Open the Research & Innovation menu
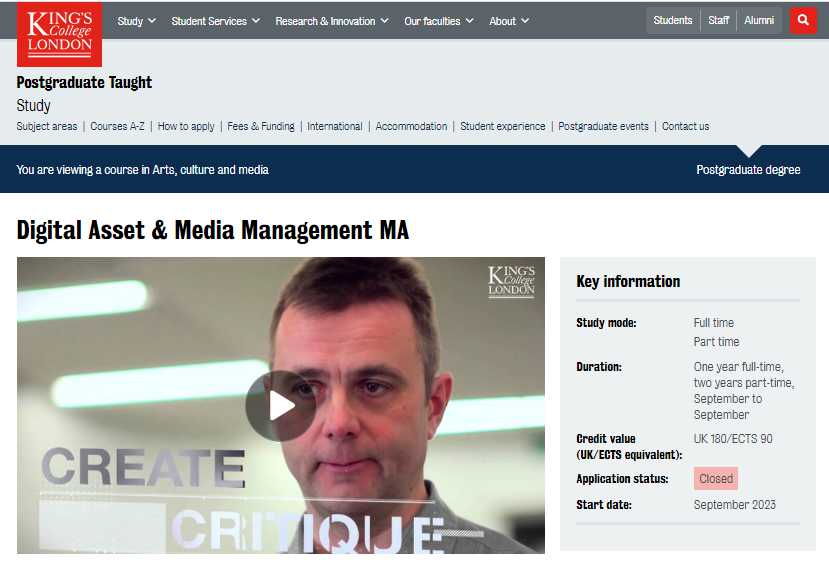The width and height of the screenshot is (829, 567). (332, 21)
